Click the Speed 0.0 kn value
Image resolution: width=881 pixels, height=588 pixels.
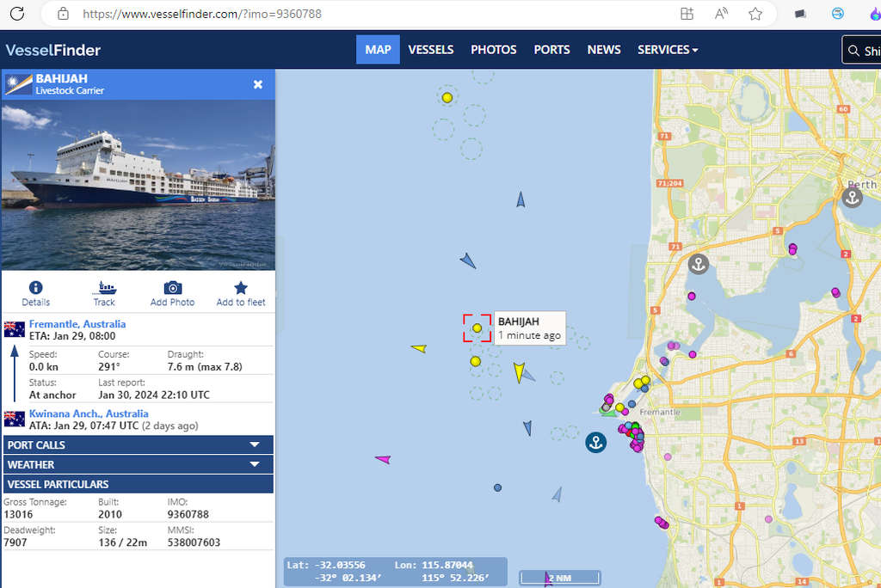pyautogui.click(x=43, y=367)
